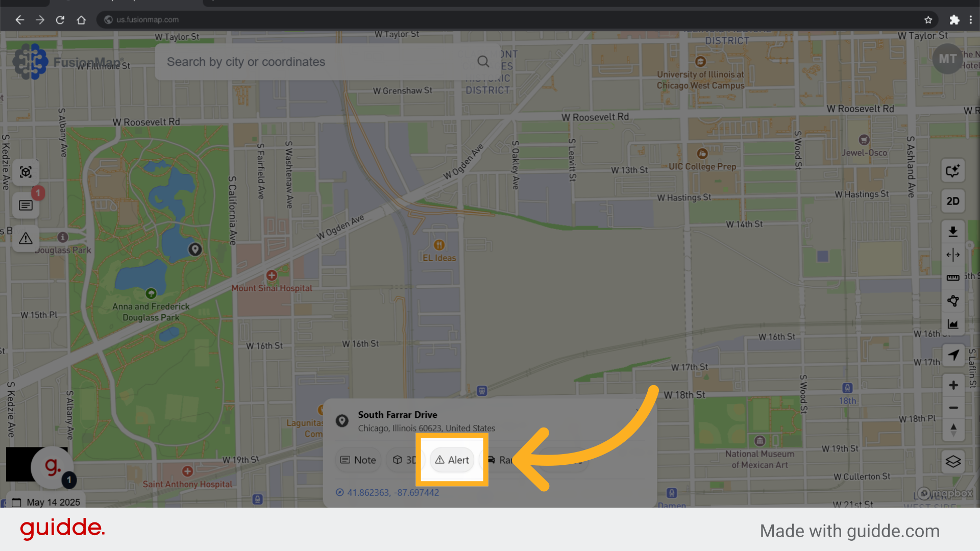
Task: Click the EL Ideas restaurant marker
Action: click(439, 245)
